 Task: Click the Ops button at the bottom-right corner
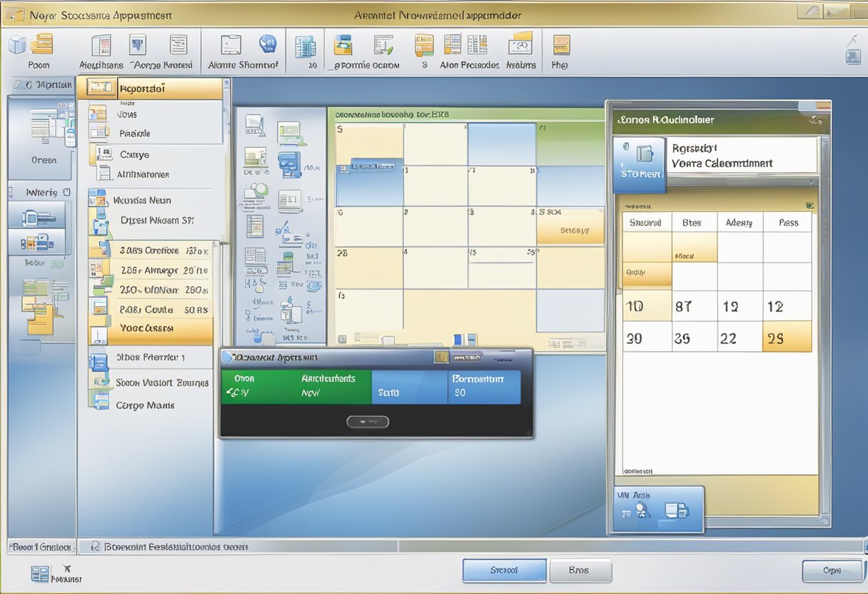831,570
